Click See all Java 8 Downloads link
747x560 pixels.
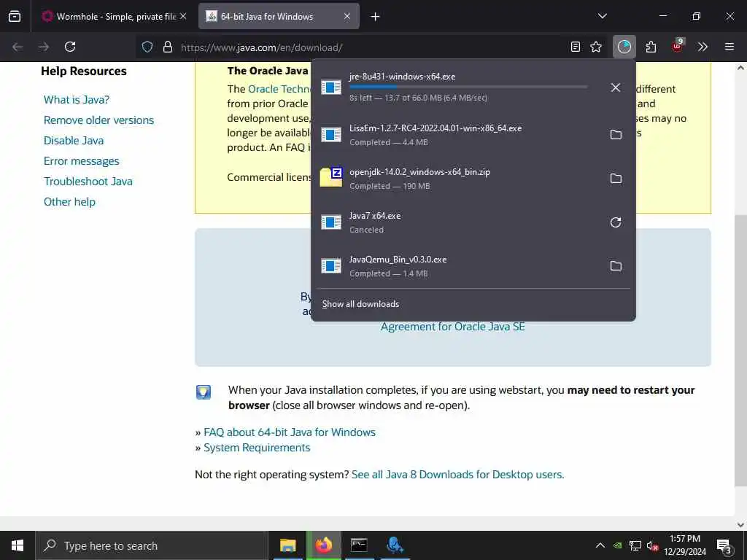tap(457, 475)
